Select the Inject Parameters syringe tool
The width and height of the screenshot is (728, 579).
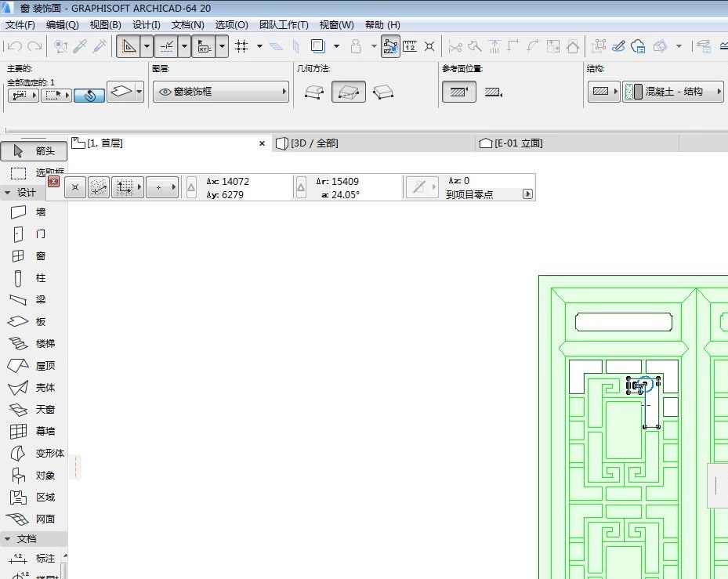tap(100, 46)
